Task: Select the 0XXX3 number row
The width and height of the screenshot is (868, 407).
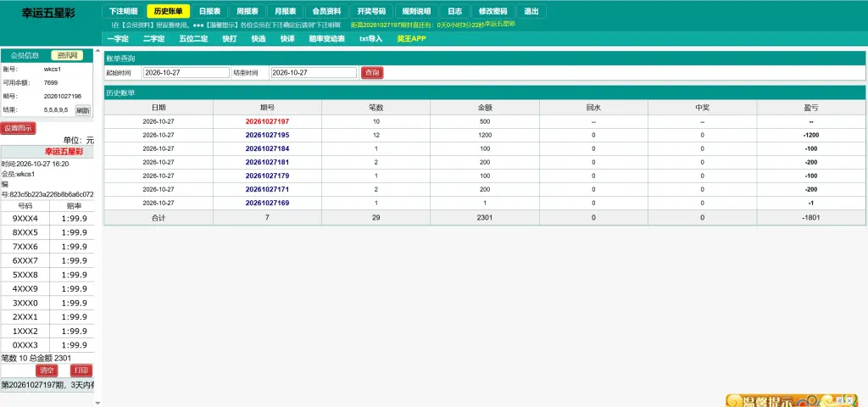Action: pos(47,346)
